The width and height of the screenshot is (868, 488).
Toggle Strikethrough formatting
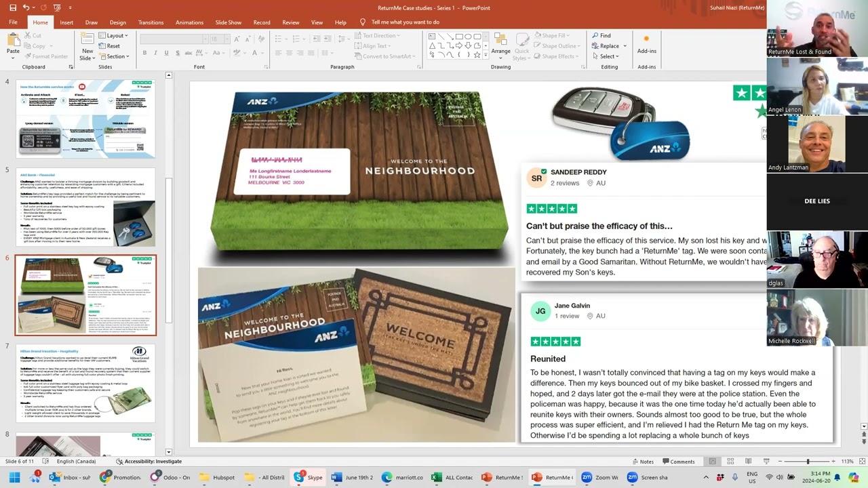click(188, 53)
